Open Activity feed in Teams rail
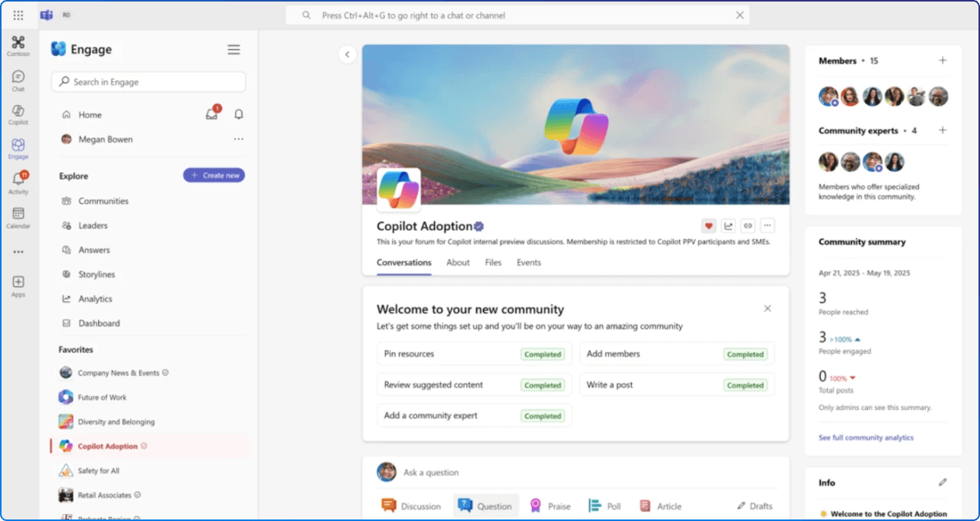 coord(18,183)
